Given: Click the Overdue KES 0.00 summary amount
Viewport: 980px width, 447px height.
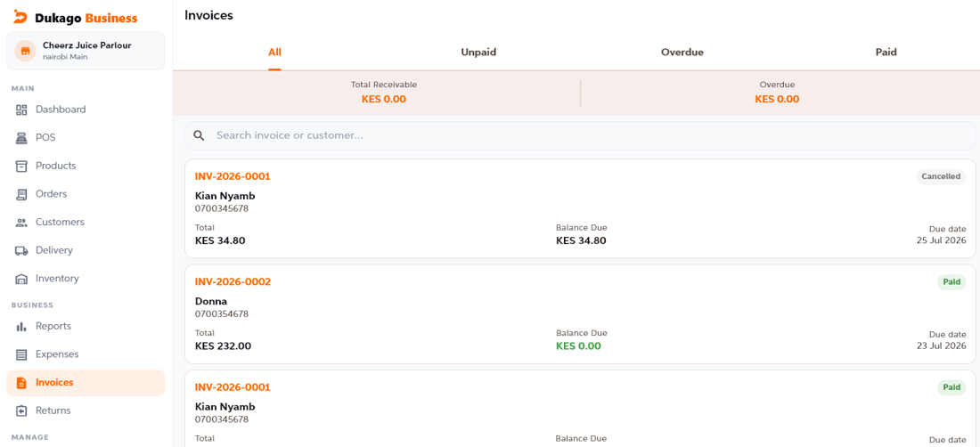Looking at the screenshot, I should click(777, 99).
